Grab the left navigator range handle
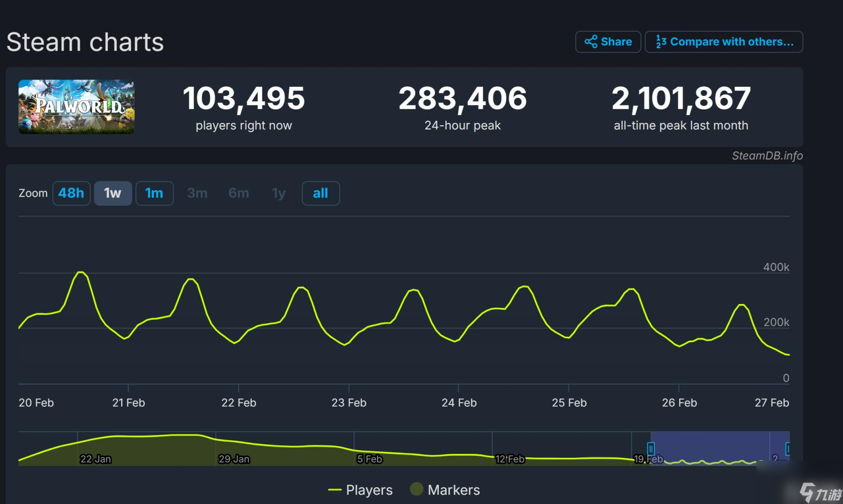843x504 pixels. 651,449
